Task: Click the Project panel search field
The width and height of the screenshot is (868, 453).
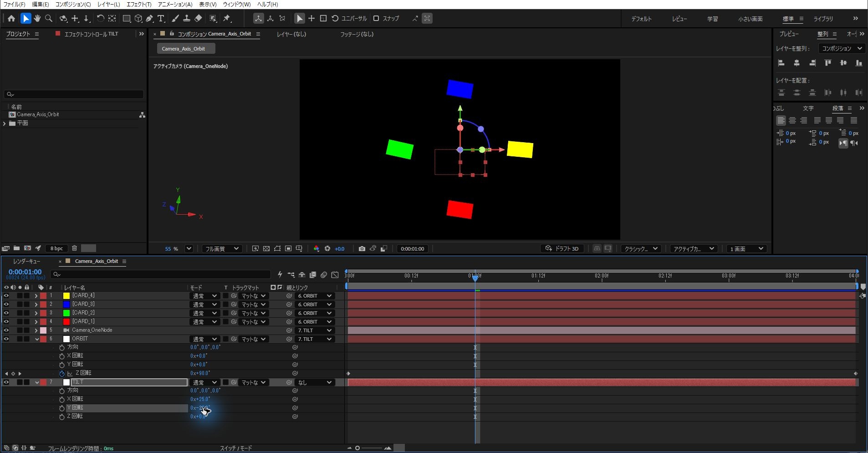Action: pos(74,94)
